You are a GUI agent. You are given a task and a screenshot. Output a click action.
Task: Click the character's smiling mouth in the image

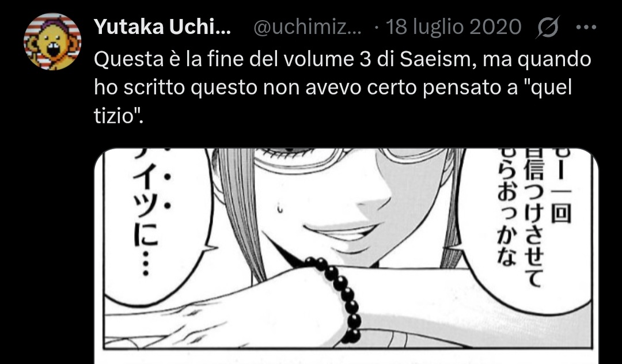[x=342, y=234]
